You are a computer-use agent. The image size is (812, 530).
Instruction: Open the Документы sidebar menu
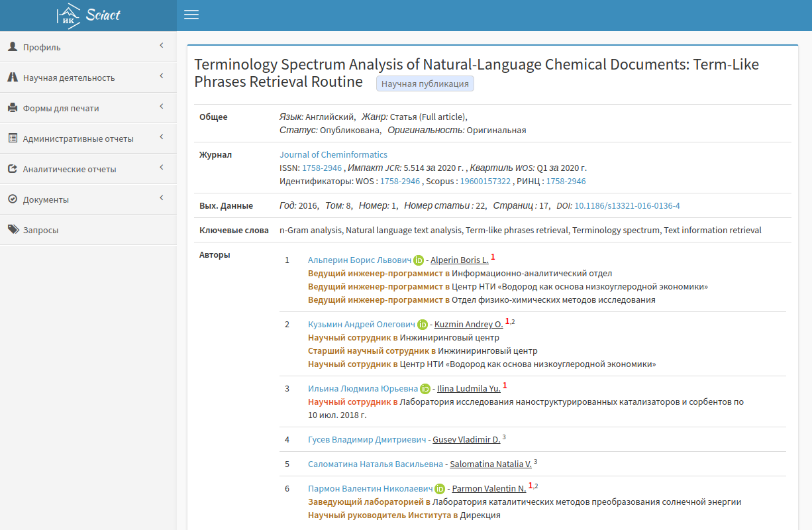[x=46, y=199]
